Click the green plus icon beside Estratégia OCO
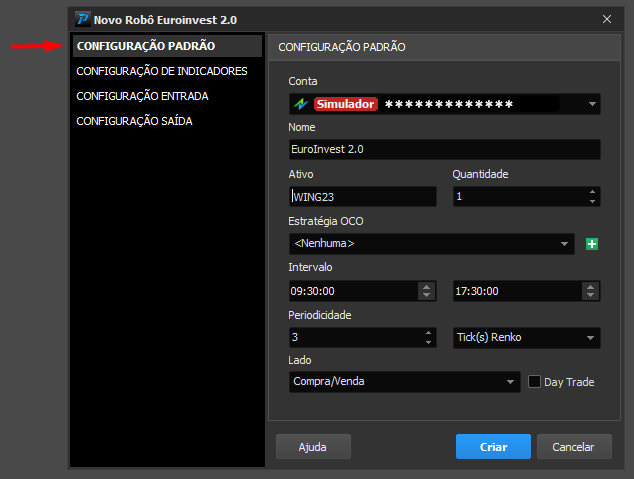 click(592, 244)
